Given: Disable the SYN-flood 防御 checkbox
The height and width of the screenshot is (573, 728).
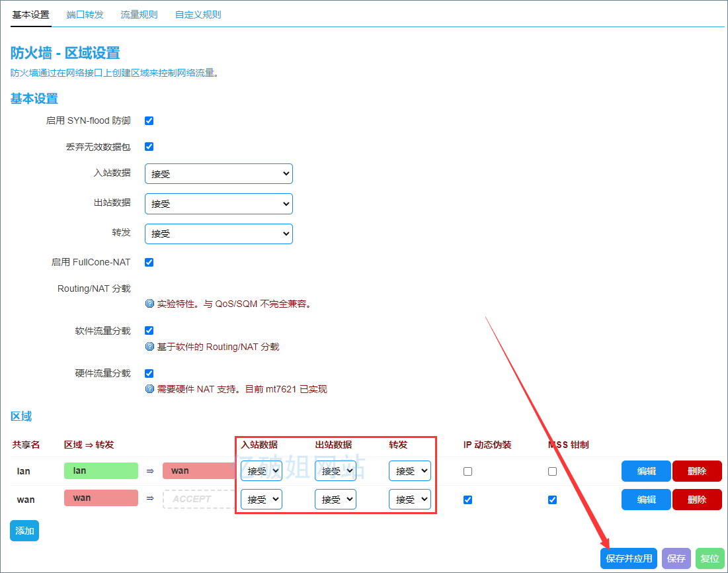Looking at the screenshot, I should pyautogui.click(x=149, y=120).
